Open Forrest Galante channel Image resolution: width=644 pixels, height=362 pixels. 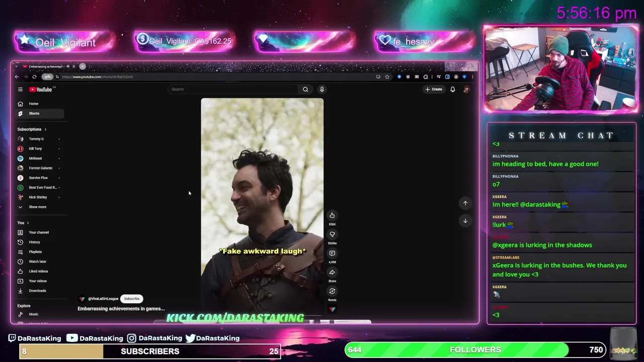pyautogui.click(x=39, y=168)
